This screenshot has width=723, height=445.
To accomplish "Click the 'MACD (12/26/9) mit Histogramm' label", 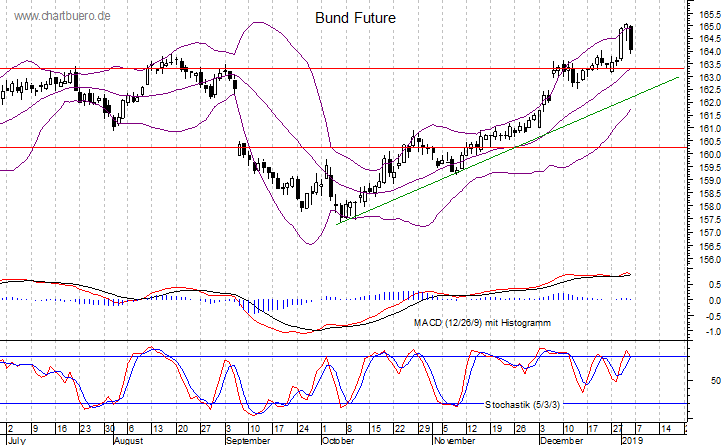I will click(x=482, y=323).
